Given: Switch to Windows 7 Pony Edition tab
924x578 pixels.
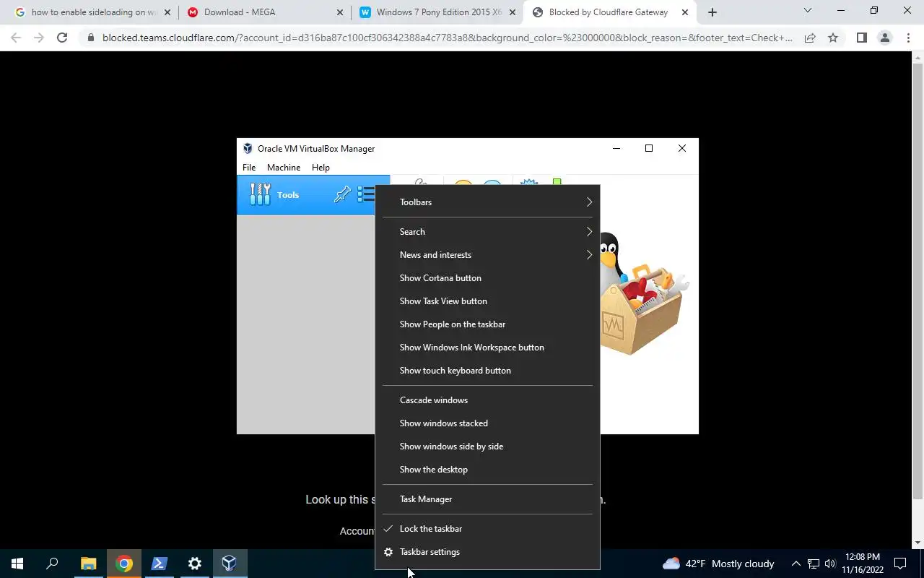Looking at the screenshot, I should 437,12.
